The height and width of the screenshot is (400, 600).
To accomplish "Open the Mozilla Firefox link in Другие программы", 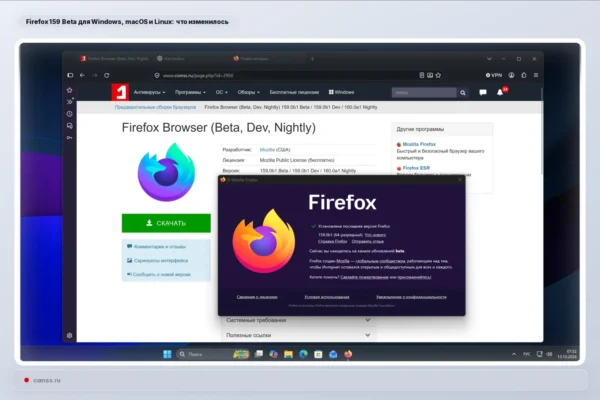I will [x=419, y=144].
